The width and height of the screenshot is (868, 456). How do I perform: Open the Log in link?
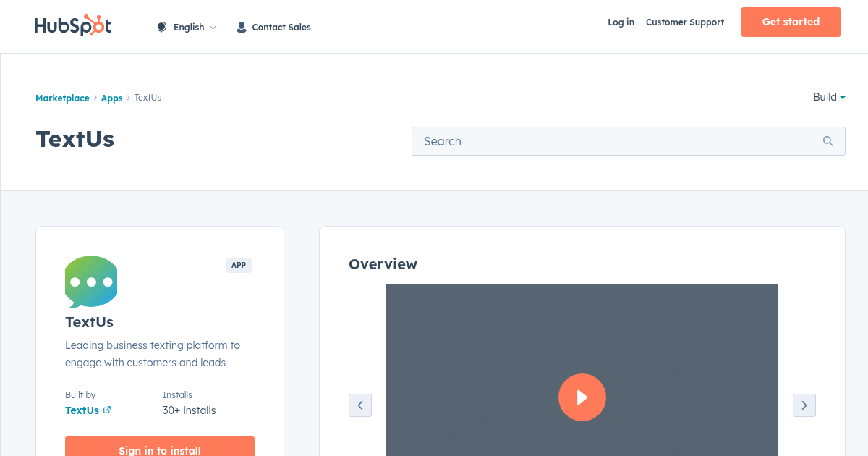point(621,22)
